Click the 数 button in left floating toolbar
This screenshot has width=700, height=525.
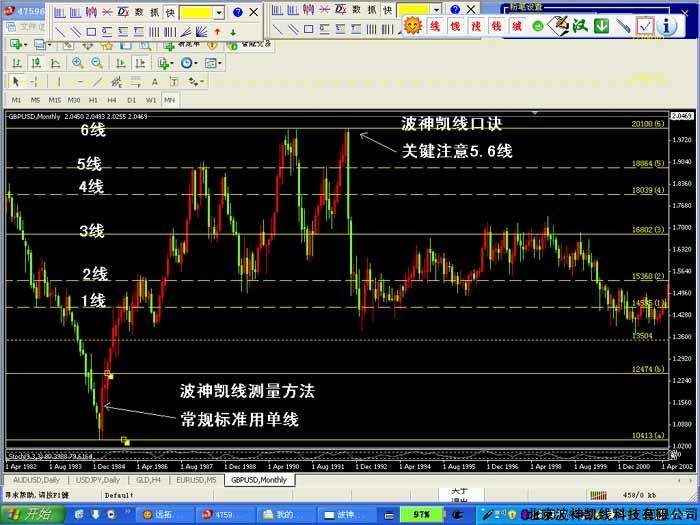(139, 12)
